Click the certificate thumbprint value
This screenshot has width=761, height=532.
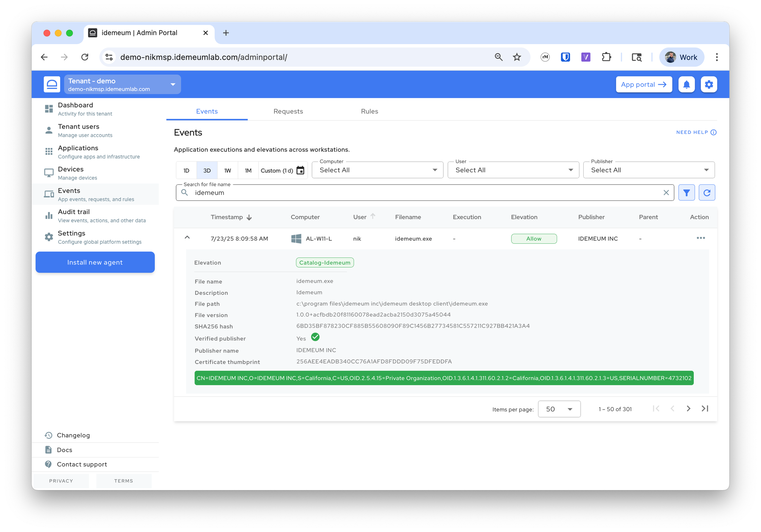pyautogui.click(x=374, y=362)
